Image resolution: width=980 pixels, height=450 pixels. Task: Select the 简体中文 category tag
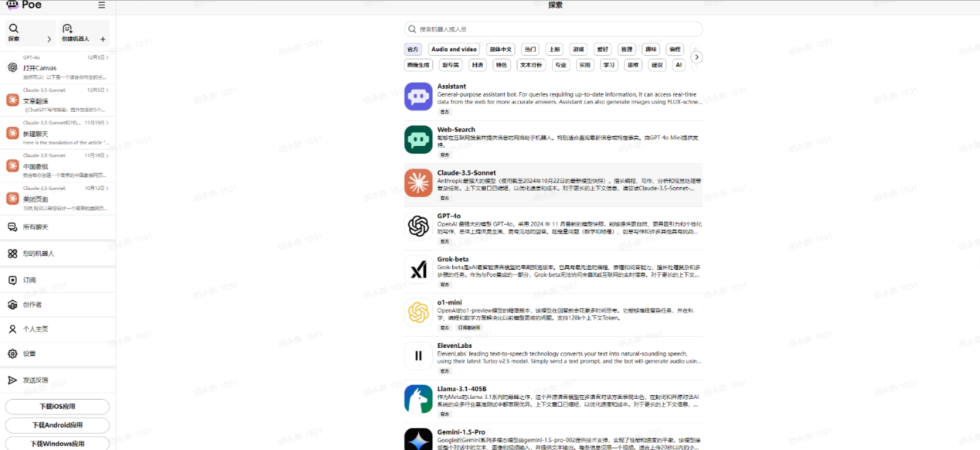tap(500, 49)
